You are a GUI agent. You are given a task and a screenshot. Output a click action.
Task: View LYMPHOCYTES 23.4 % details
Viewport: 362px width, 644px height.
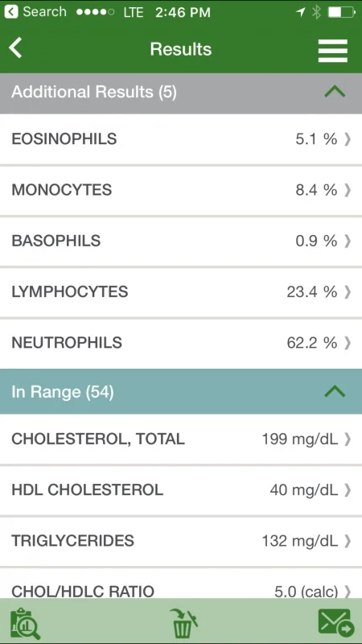(x=181, y=292)
